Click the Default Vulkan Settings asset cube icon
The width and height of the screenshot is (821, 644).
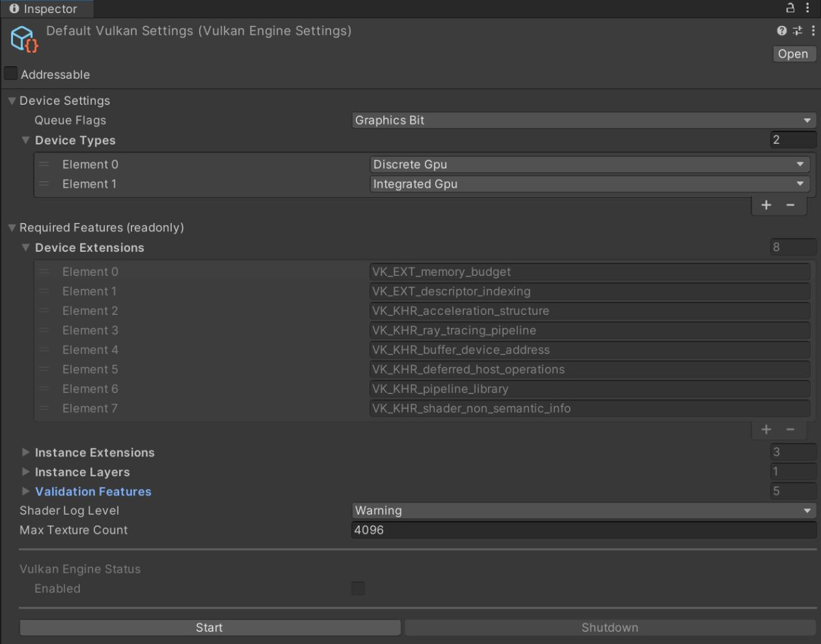tap(25, 39)
